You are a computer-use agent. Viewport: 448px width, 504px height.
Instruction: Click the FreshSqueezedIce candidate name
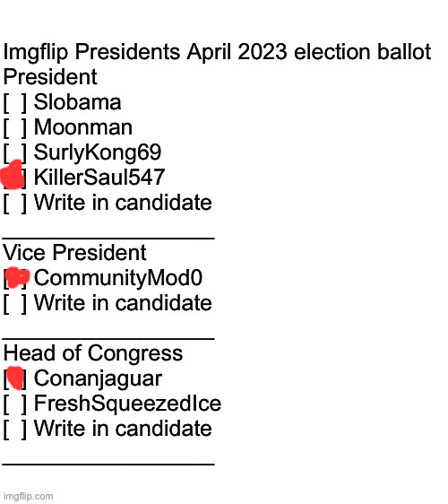[x=128, y=404]
